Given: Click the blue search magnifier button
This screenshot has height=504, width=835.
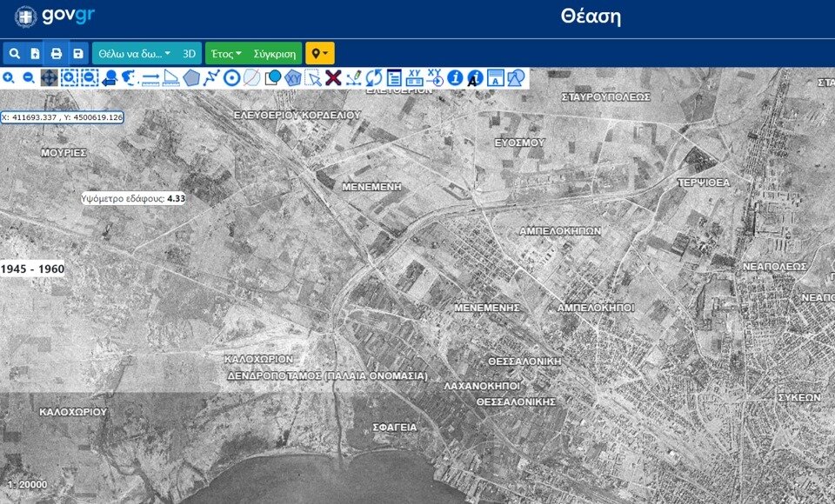Looking at the screenshot, I should [x=15, y=54].
